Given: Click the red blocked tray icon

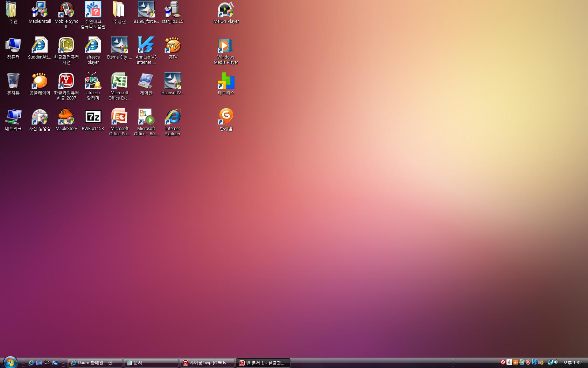Looking at the screenshot, I should click(x=503, y=362).
